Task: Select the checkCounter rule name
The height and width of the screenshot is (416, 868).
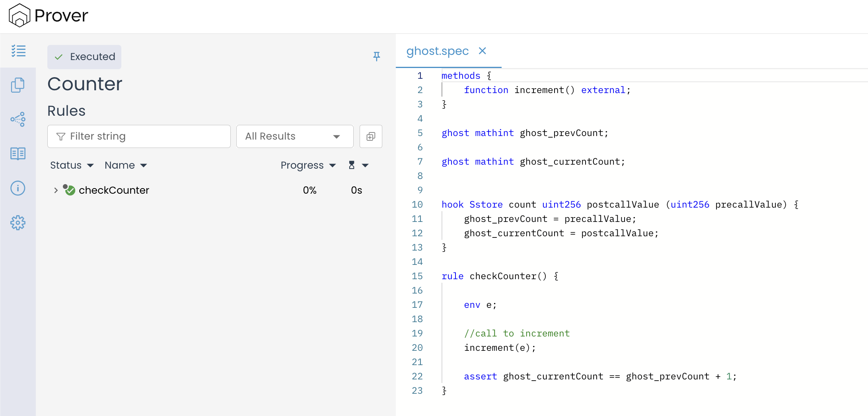Action: [114, 191]
